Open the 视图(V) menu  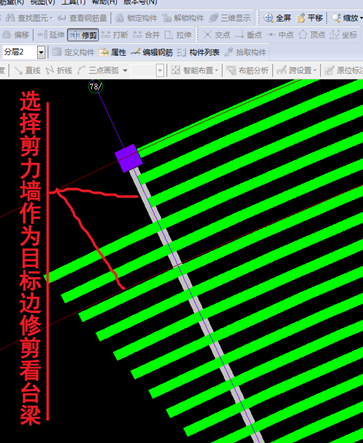point(43,2)
